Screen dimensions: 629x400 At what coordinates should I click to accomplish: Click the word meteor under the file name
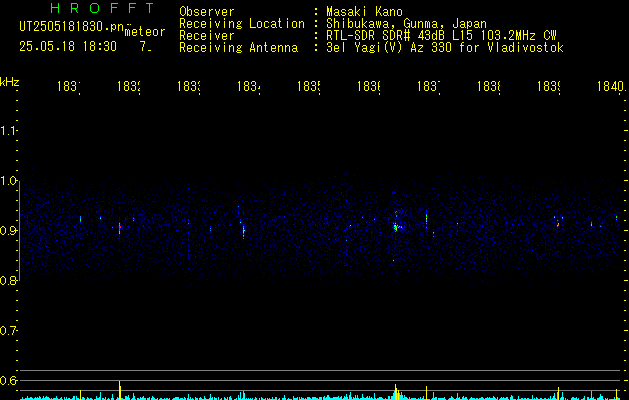(144, 32)
